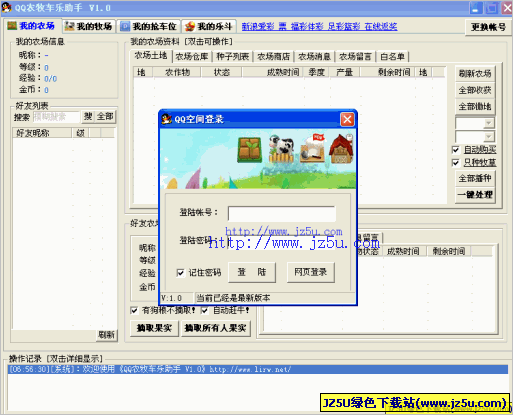Toggle the 自动购买 auto-buy checkbox

(x=456, y=150)
